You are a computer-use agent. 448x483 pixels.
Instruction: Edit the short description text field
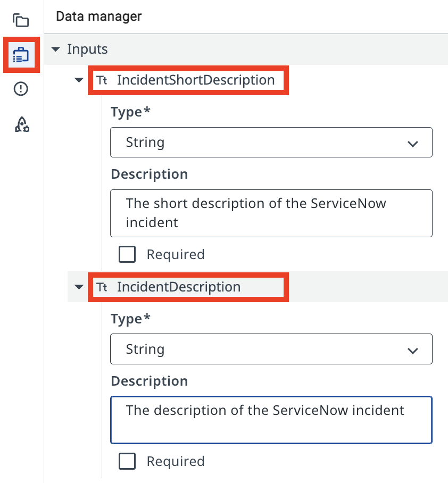271,213
